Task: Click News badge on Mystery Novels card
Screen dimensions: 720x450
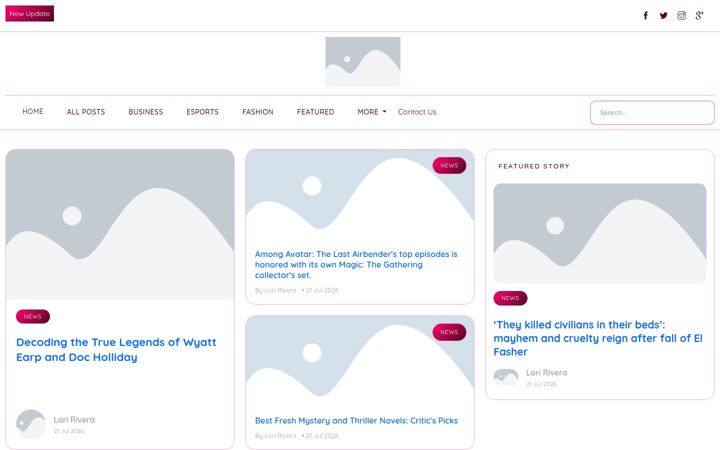Action: (449, 332)
